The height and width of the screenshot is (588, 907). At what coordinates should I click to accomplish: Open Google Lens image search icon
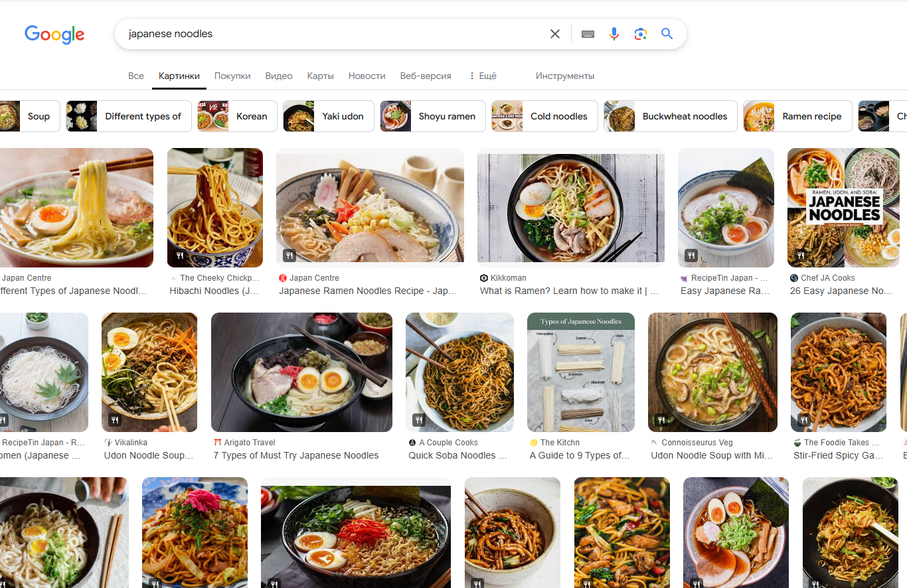[641, 34]
